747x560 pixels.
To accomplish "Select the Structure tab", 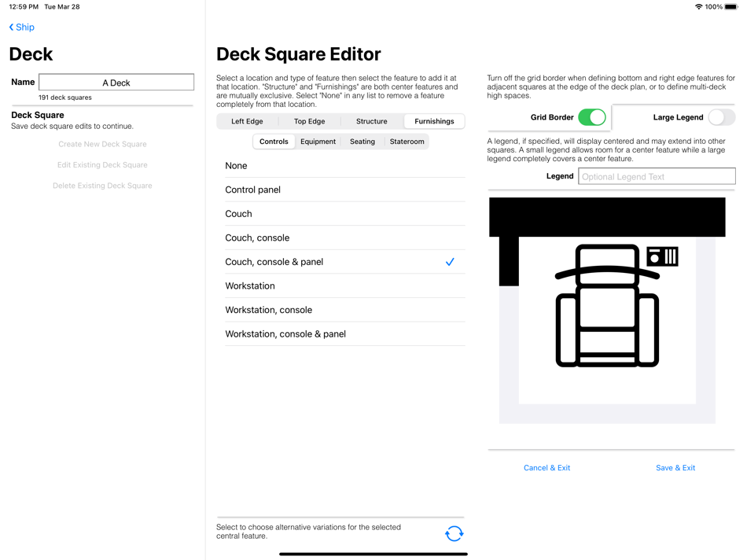I will click(x=372, y=121).
